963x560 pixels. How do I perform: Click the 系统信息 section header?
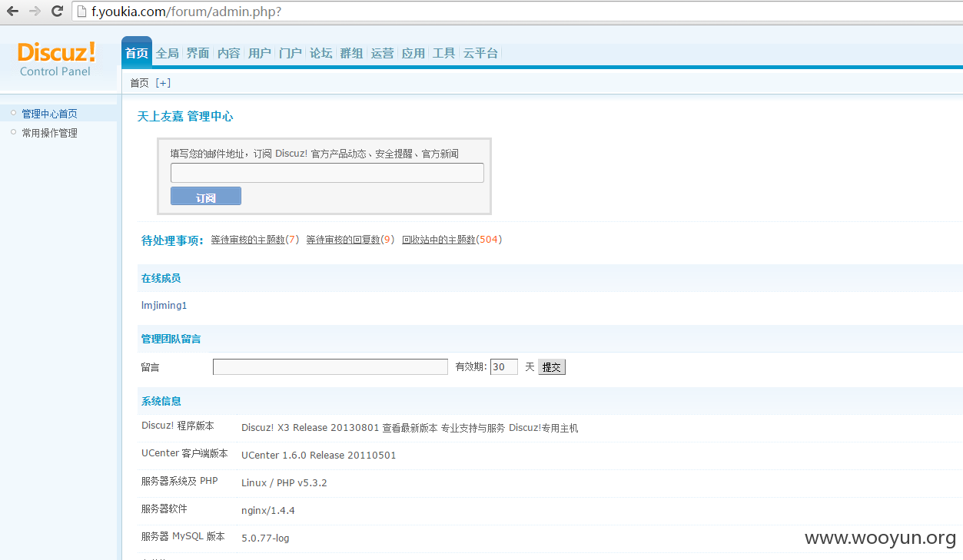pyautogui.click(x=161, y=401)
